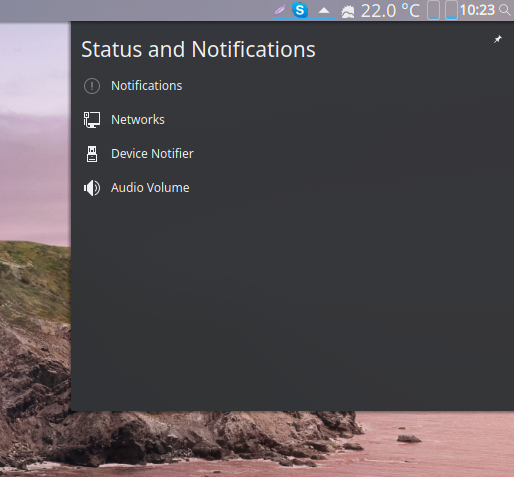514x477 pixels.
Task: Click the Notifications exclamation icon
Action: click(x=92, y=86)
